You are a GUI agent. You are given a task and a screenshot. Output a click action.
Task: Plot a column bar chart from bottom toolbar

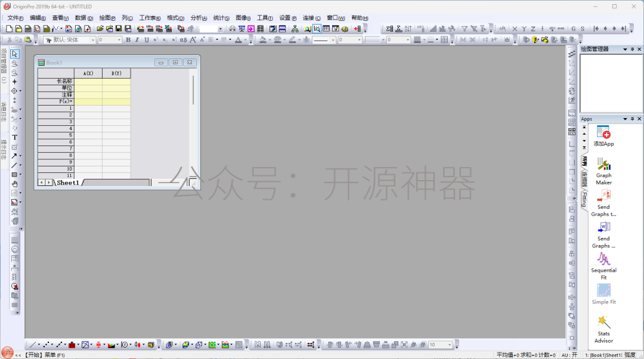[72, 345]
